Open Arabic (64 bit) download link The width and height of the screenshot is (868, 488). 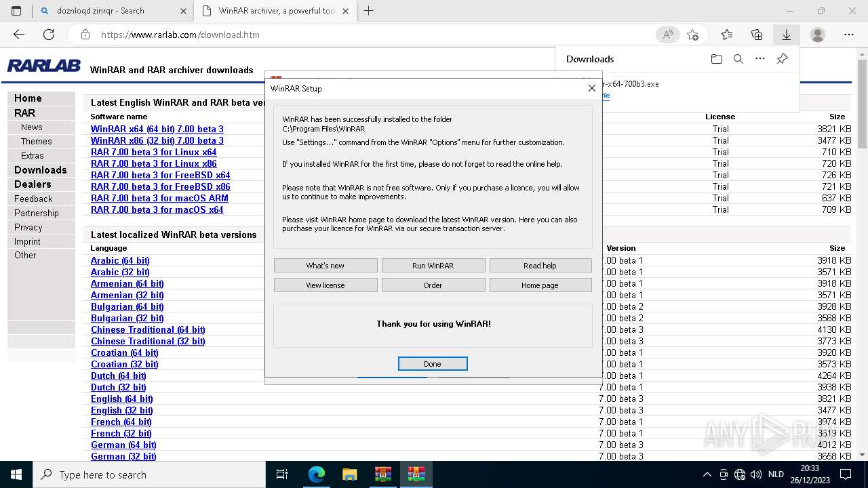(120, 260)
